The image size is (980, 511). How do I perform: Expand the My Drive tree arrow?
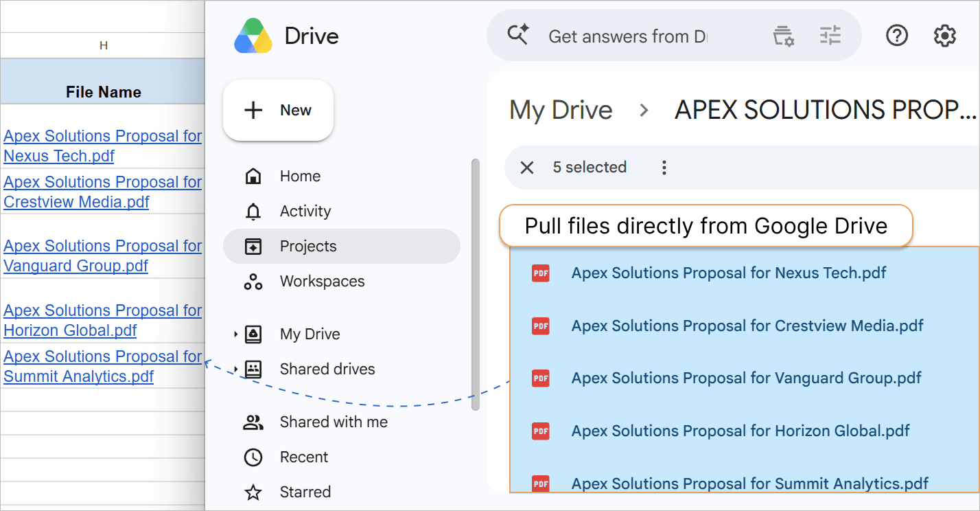(235, 334)
